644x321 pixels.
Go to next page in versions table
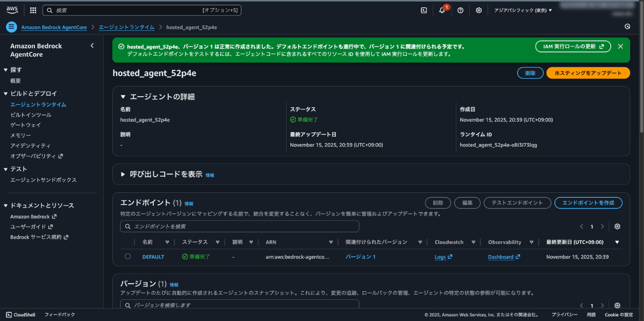pyautogui.click(x=602, y=305)
